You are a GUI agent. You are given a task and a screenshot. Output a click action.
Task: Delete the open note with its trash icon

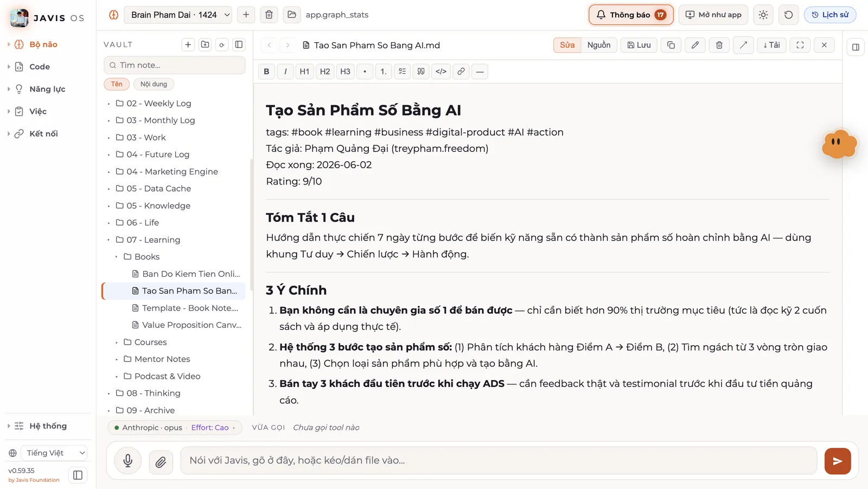719,45
